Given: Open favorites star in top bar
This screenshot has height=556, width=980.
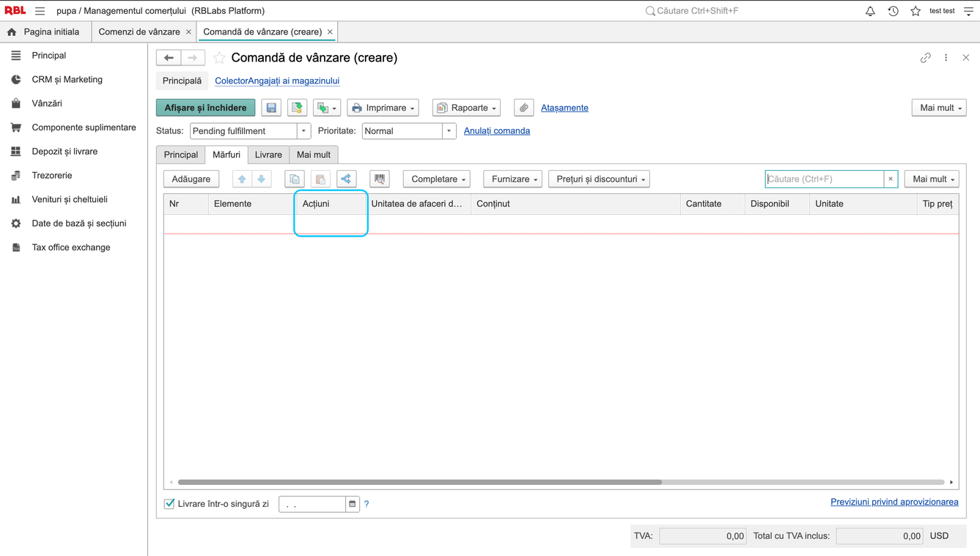Looking at the screenshot, I should [x=915, y=11].
